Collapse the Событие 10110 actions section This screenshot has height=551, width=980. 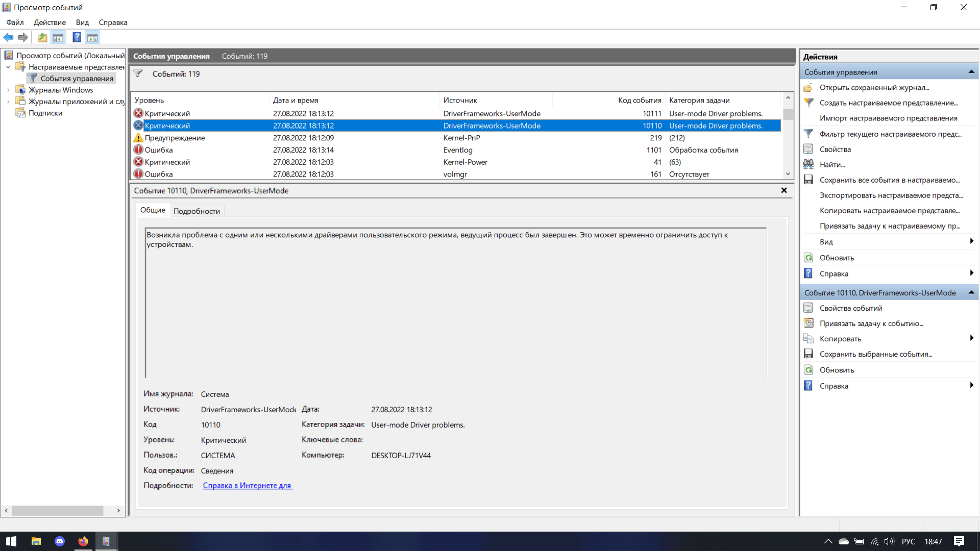click(x=971, y=292)
